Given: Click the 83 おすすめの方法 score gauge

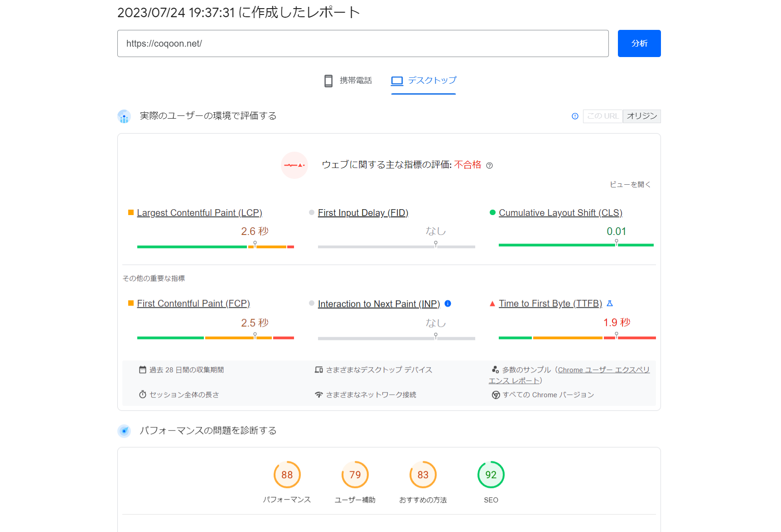Looking at the screenshot, I should 423,474.
